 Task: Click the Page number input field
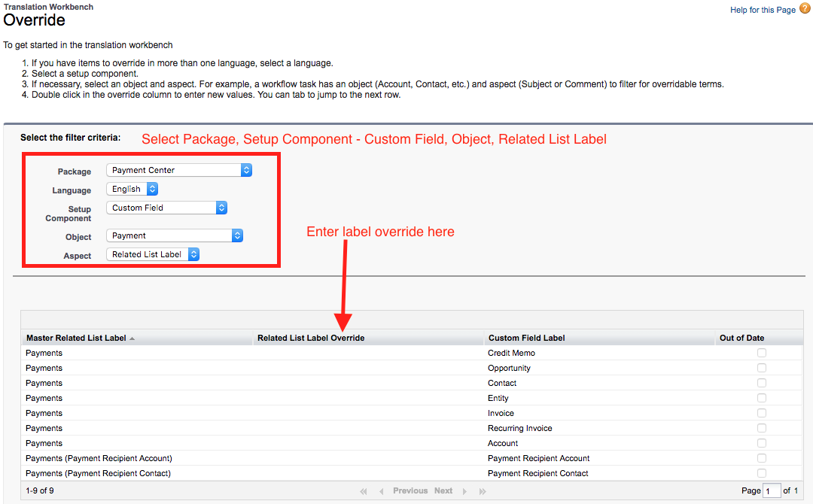(772, 490)
